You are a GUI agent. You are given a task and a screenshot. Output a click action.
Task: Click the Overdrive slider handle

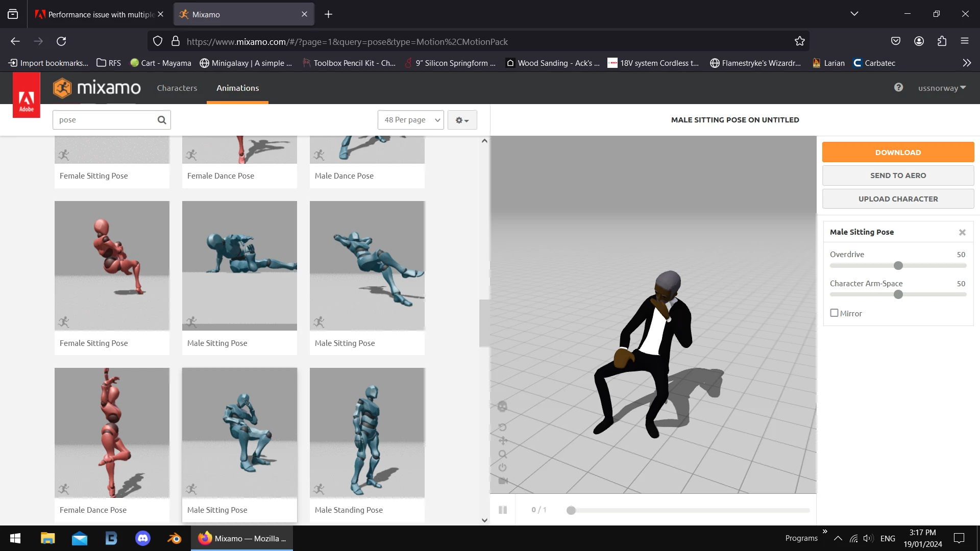point(898,266)
